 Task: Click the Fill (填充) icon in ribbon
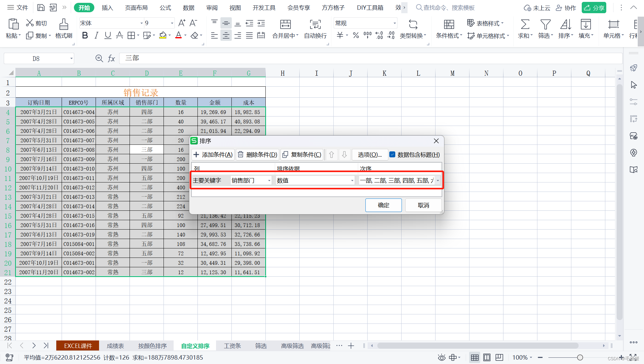586,24
